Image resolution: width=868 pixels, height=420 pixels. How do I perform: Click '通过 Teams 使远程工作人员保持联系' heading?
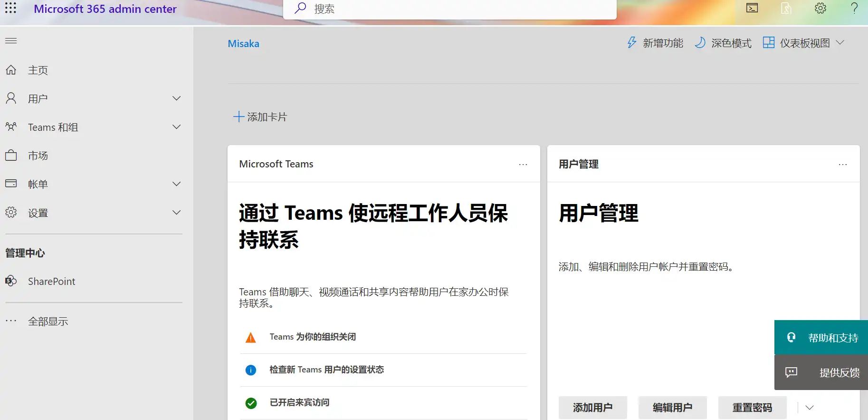(373, 226)
